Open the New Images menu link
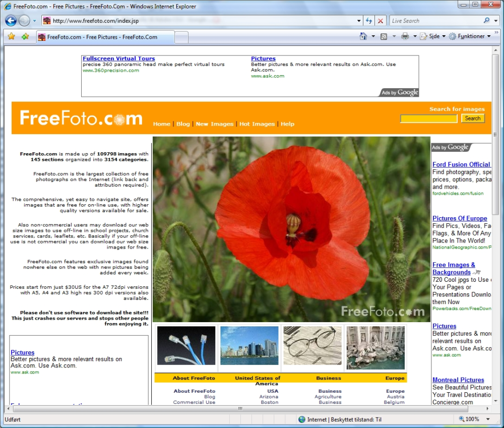Image resolution: width=504 pixels, height=428 pixels. 214,124
